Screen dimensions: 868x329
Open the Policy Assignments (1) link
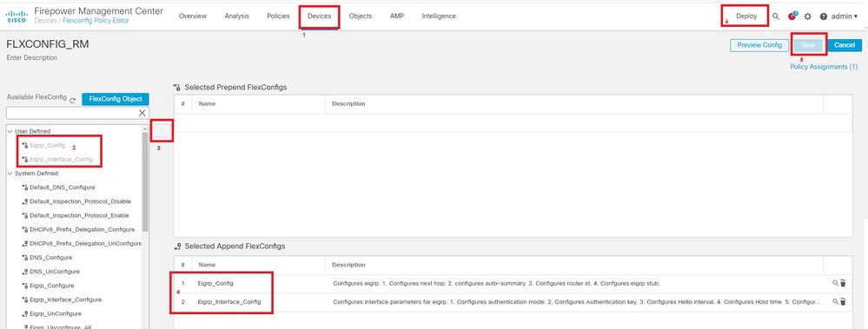click(x=824, y=66)
